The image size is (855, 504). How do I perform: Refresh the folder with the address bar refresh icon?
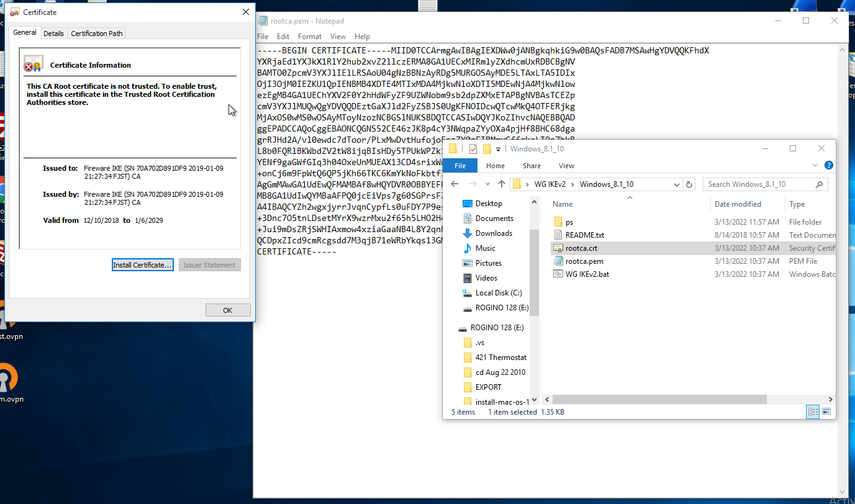click(689, 184)
